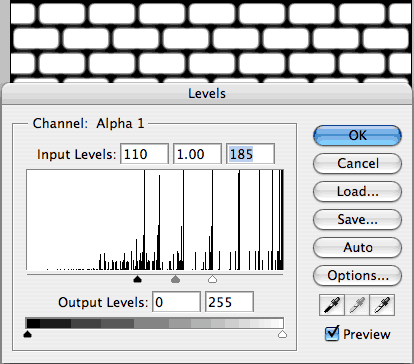The height and width of the screenshot is (364, 414).
Task: Click the black input shadow slider
Action: click(x=137, y=279)
